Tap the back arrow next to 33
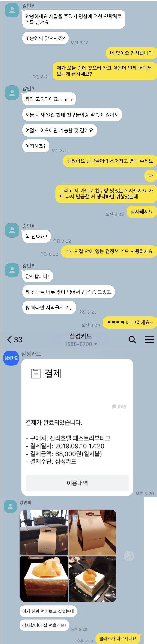Image resolution: width=157 pixels, height=644 pixels. click(x=9, y=339)
